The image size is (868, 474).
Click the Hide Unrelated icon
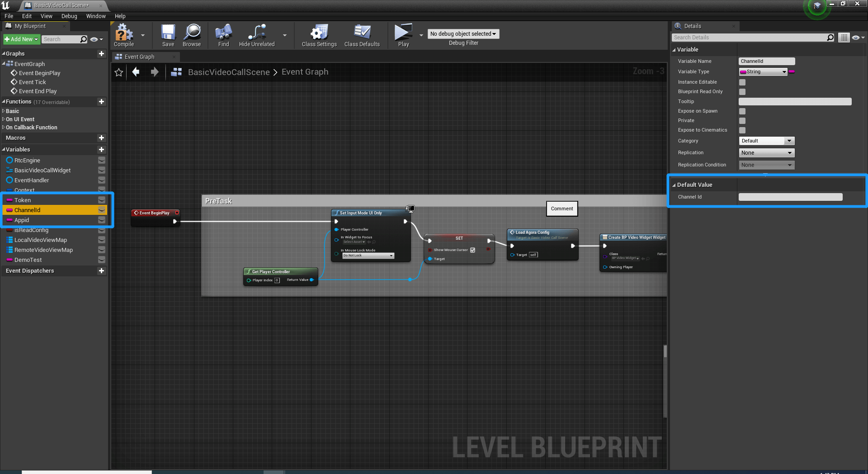point(257,35)
